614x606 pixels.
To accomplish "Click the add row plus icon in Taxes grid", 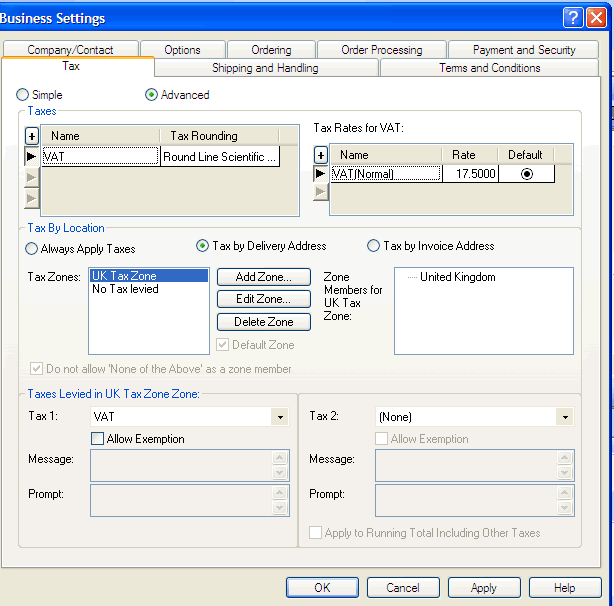I will point(32,136).
